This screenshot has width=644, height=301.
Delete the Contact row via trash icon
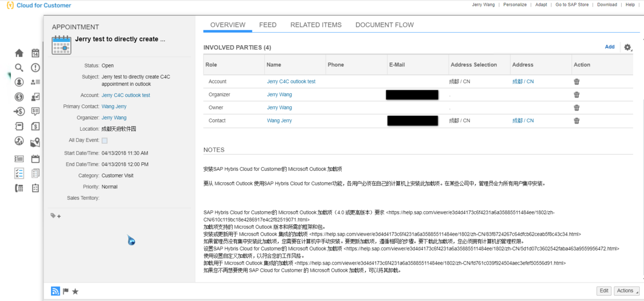(x=576, y=120)
